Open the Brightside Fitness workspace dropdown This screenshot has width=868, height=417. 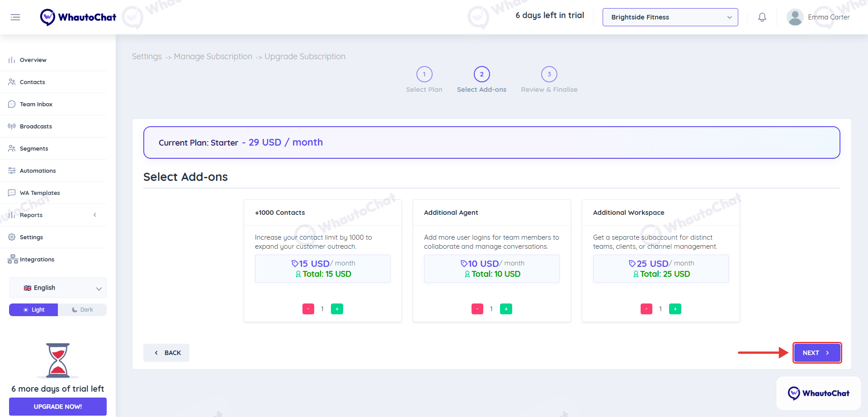point(670,17)
